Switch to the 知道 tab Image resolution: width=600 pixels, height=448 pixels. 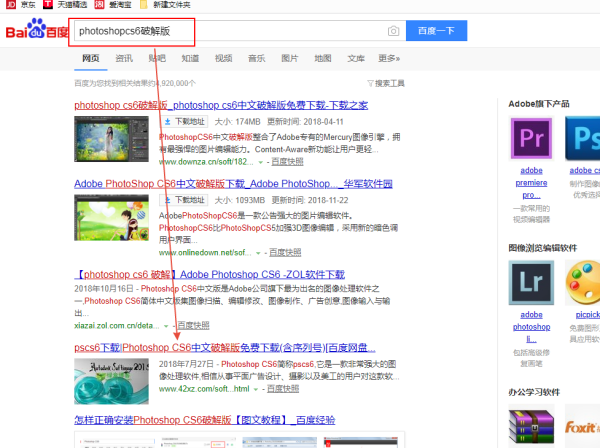click(190, 58)
